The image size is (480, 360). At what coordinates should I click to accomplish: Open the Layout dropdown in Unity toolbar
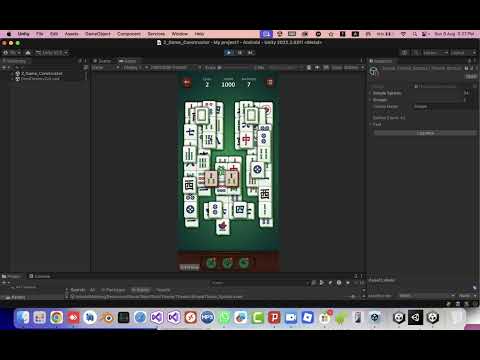click(463, 53)
